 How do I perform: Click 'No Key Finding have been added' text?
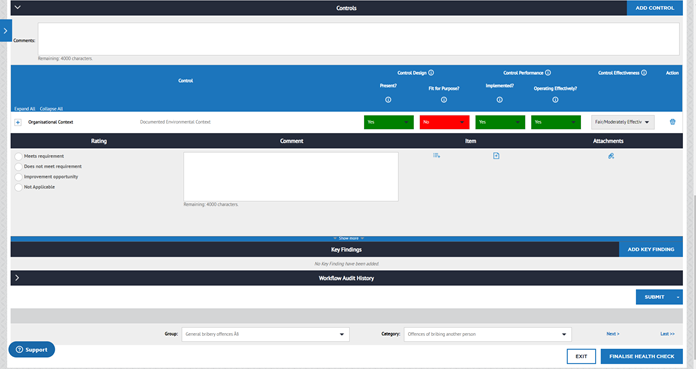[347, 264]
